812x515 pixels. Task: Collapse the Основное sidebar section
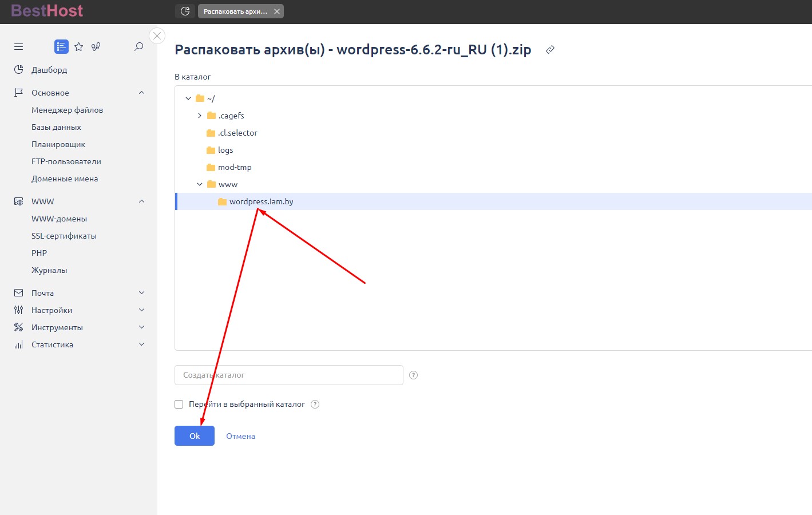coord(141,93)
